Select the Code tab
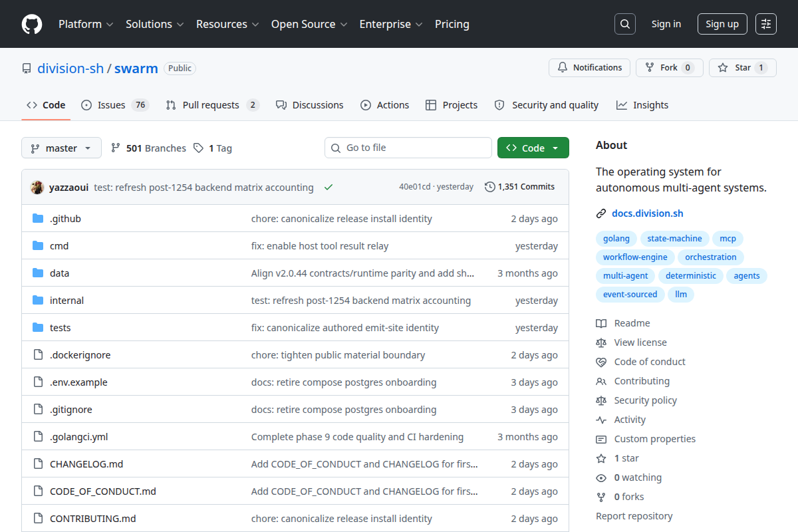Screen dimensions: 798x532 (x=46, y=105)
